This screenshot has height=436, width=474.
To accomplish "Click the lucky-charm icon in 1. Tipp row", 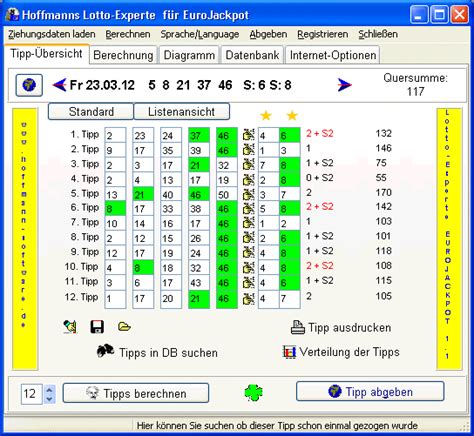I will [x=248, y=135].
